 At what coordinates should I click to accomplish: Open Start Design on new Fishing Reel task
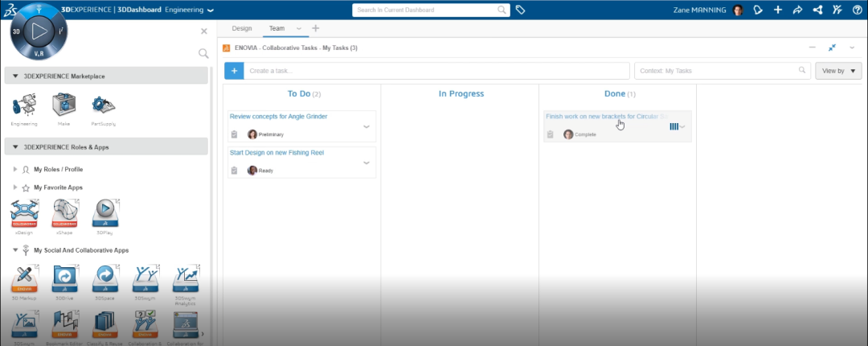(276, 153)
